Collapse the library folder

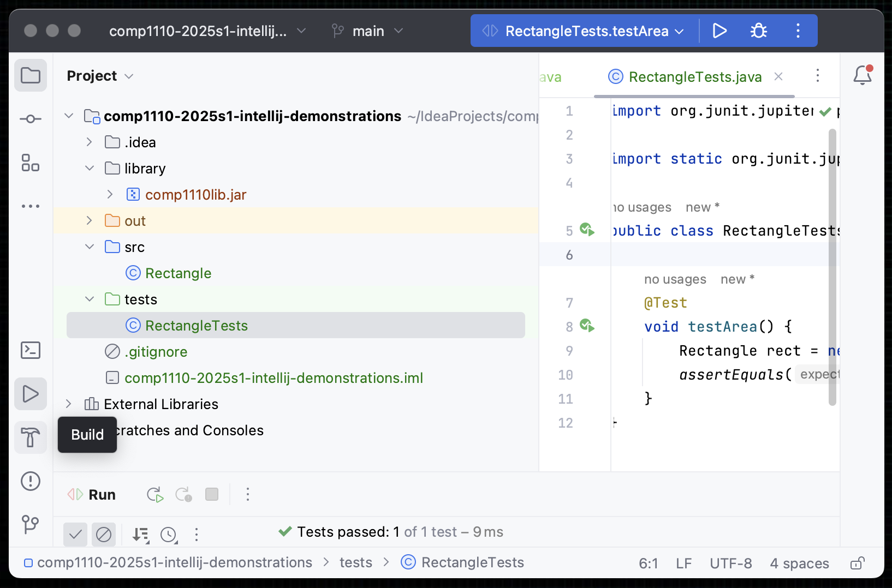click(90, 169)
